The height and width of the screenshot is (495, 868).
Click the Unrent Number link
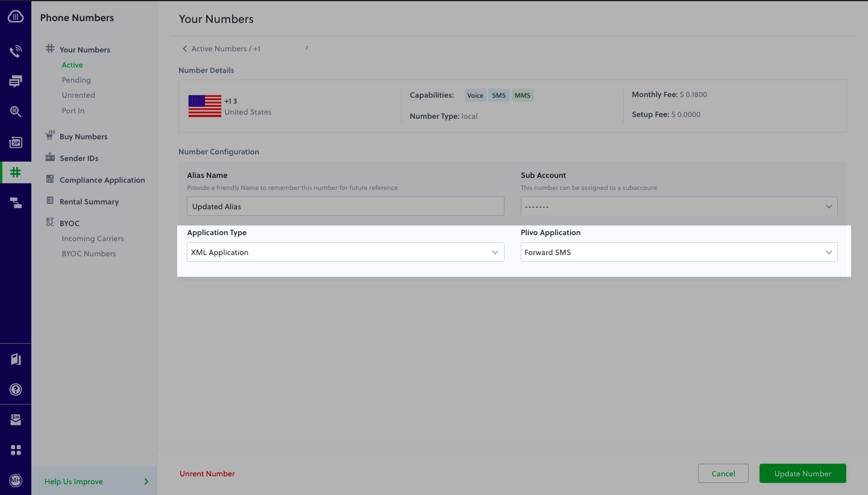point(207,474)
